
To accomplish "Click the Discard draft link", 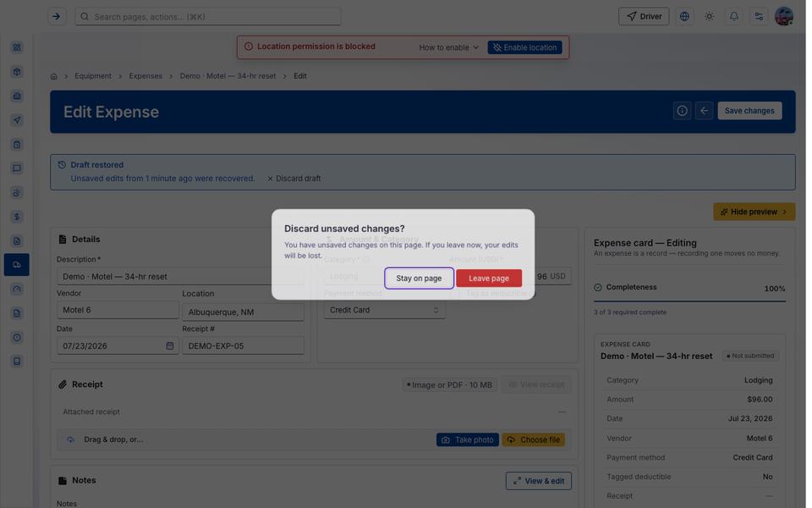I will (296, 179).
